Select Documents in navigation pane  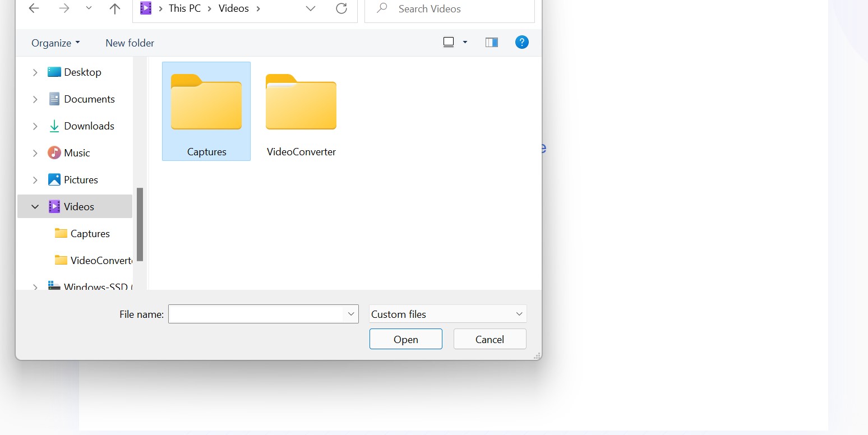89,99
